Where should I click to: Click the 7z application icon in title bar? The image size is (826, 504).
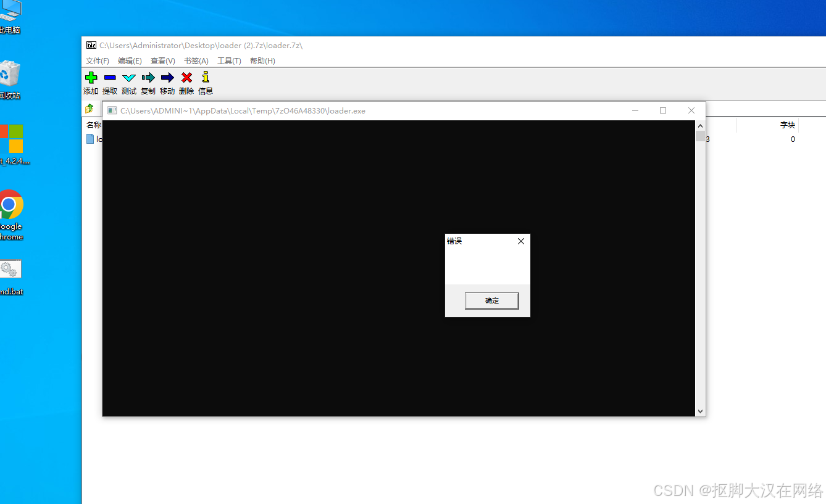[91, 45]
